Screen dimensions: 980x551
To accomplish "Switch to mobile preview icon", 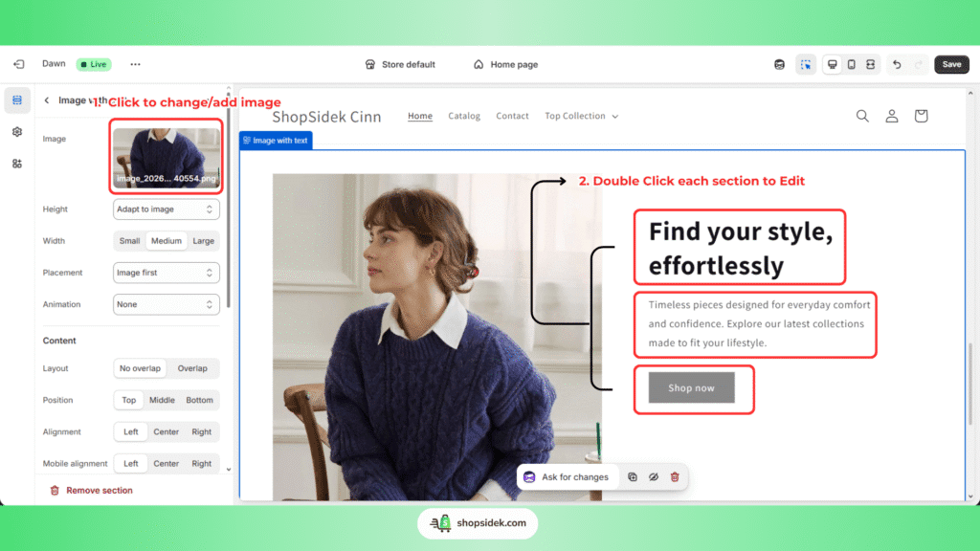I will (851, 64).
